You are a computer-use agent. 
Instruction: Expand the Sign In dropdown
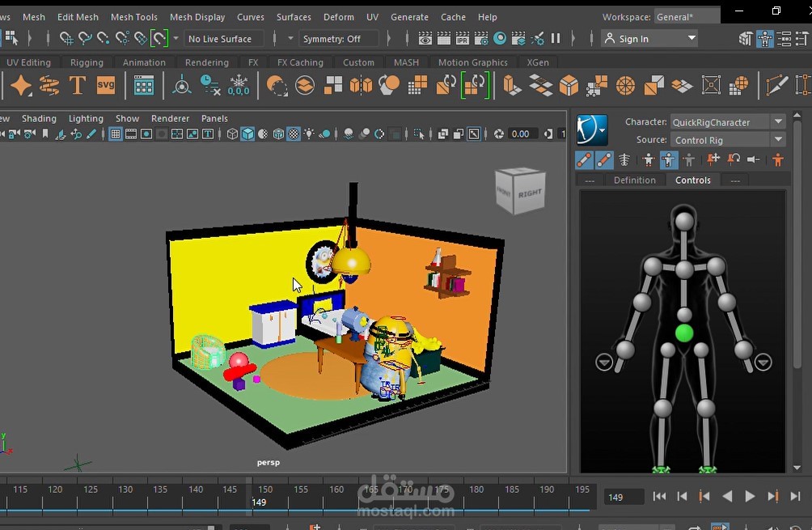tap(649, 39)
